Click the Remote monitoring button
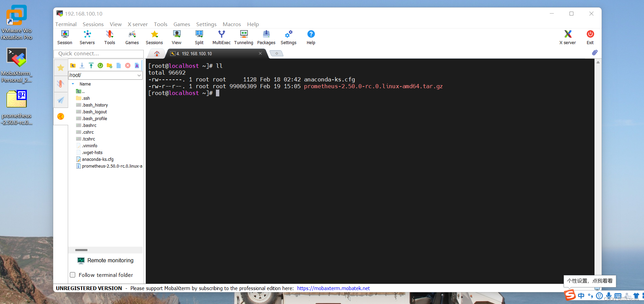This screenshot has width=644, height=304. pos(106,261)
